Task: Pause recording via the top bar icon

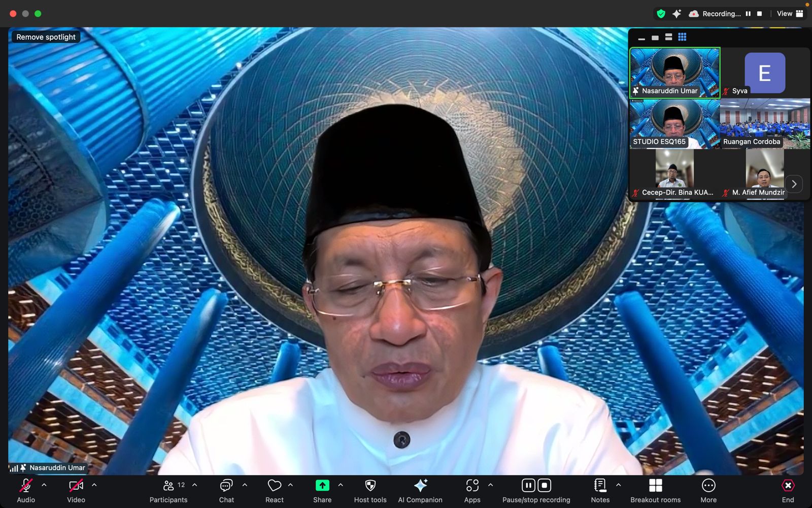Action: pyautogui.click(x=748, y=14)
